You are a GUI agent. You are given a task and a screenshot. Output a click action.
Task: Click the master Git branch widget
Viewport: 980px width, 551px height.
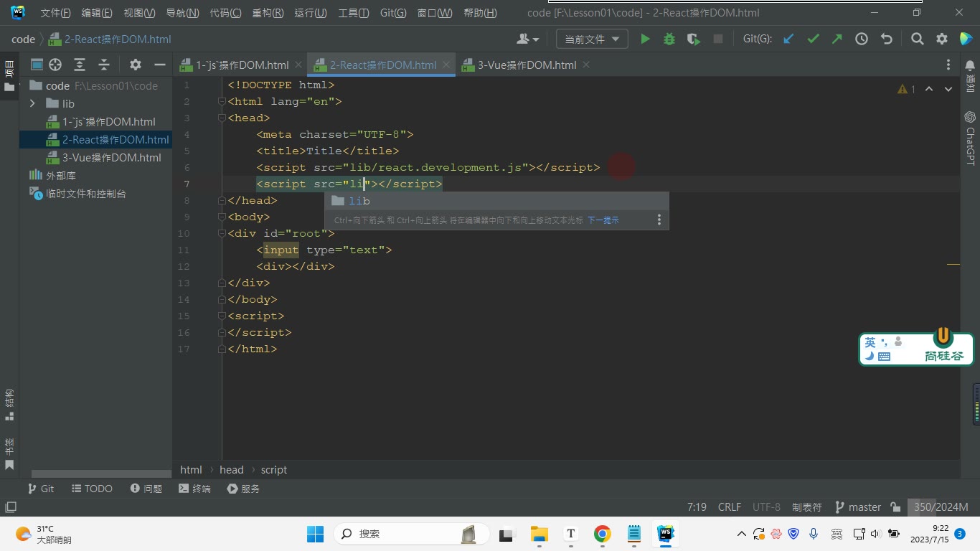point(858,507)
